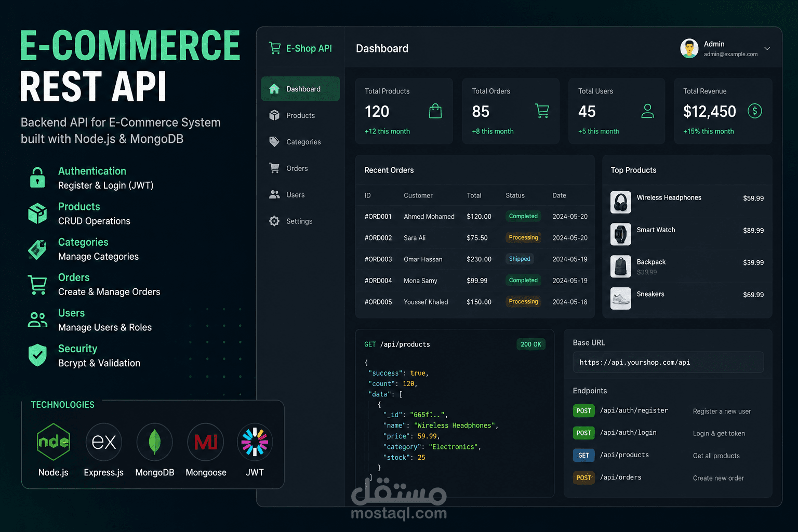The width and height of the screenshot is (798, 532).
Task: Click customer name Youssef Khaled
Action: click(426, 302)
